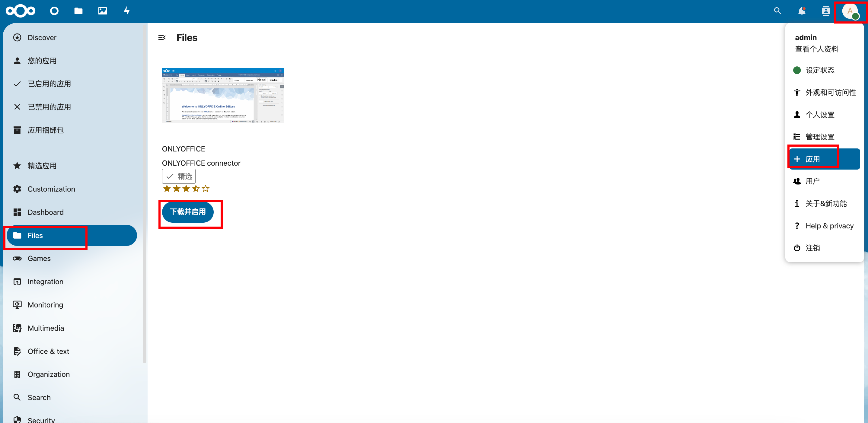Viewport: 868px width, 423px height.
Task: Choose 设定状态 in user menu
Action: (825, 70)
